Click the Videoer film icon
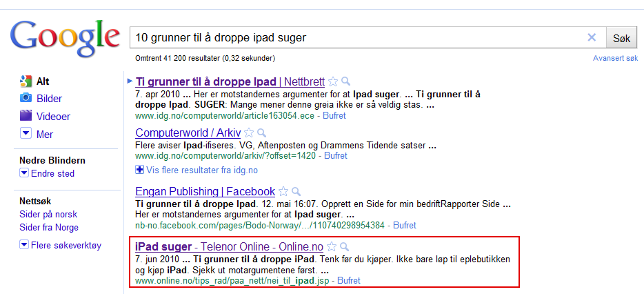The height and width of the screenshot is (294, 644). coord(26,115)
